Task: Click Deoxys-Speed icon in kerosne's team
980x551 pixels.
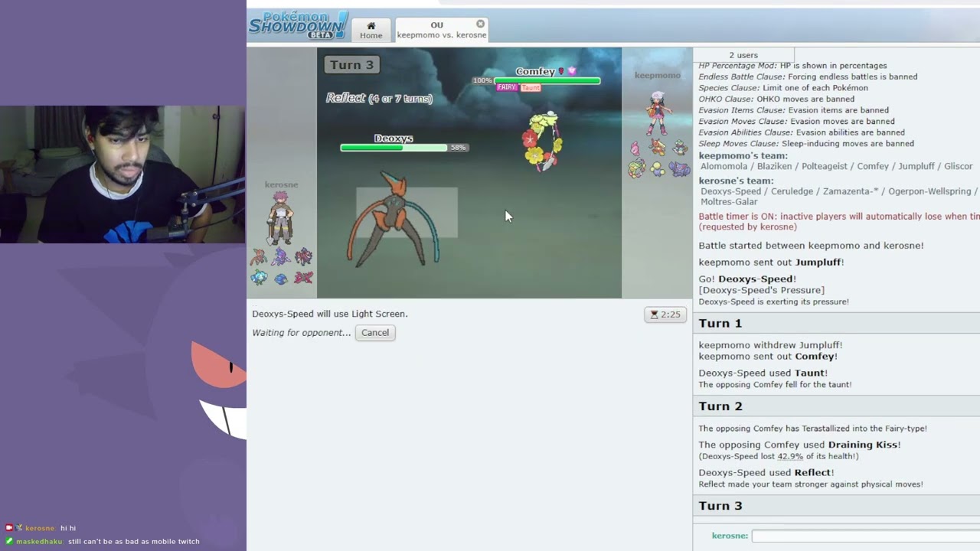Action: coord(259,256)
